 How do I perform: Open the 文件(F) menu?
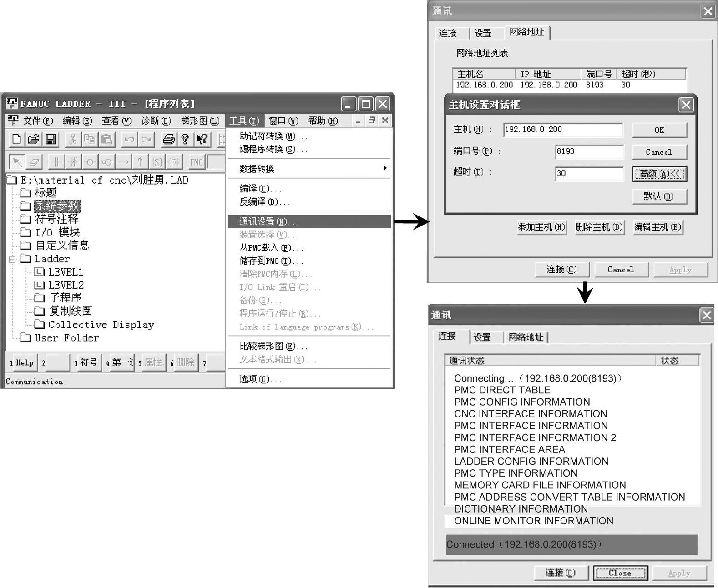pyautogui.click(x=38, y=121)
